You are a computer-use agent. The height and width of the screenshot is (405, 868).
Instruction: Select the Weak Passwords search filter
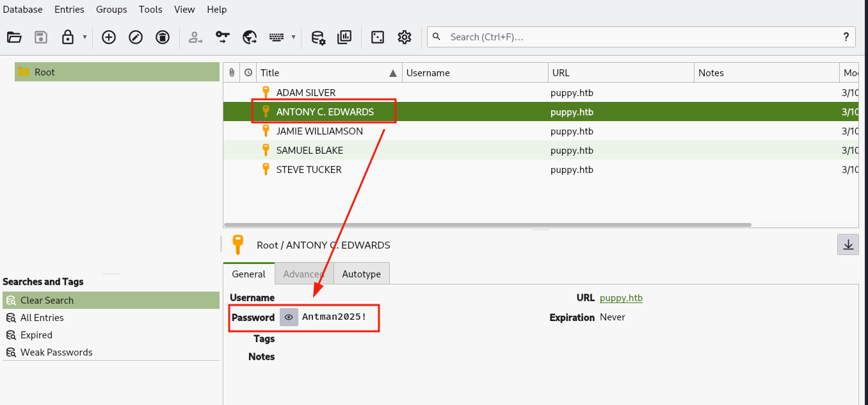coord(56,352)
